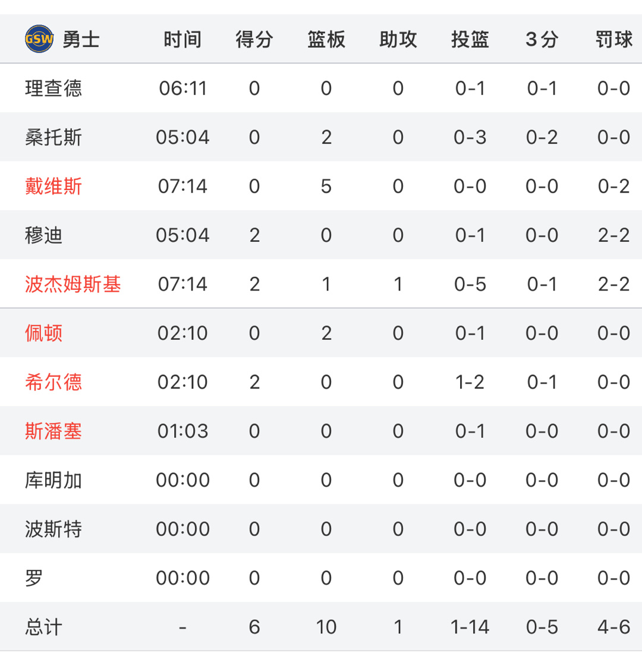Open player 穆迪's stats row
This screenshot has width=642, height=672.
coord(44,235)
